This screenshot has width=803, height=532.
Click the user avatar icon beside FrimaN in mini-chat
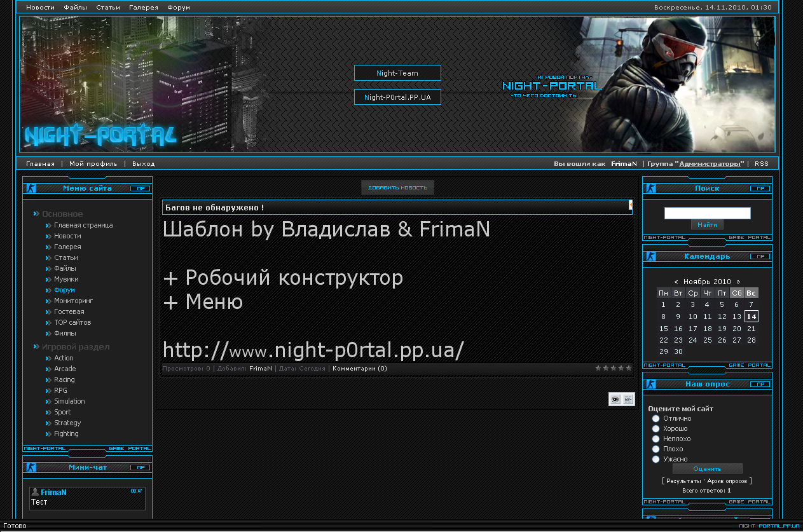coord(35,492)
